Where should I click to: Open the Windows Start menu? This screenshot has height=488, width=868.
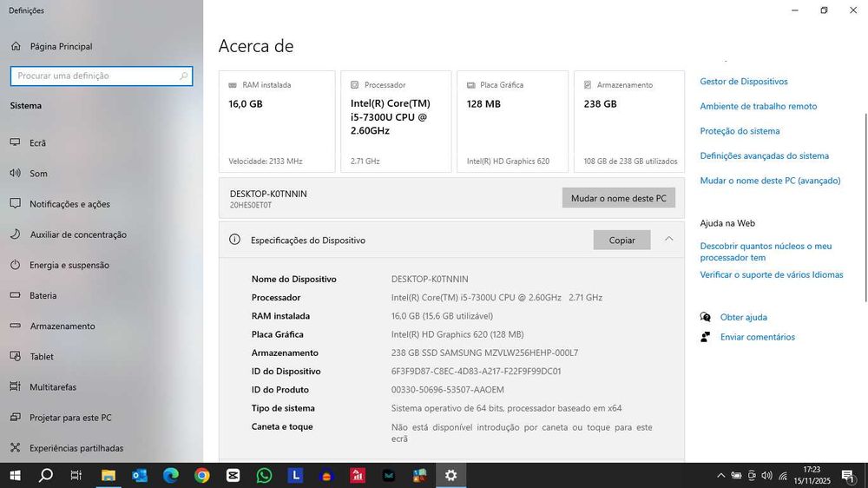[x=15, y=475]
